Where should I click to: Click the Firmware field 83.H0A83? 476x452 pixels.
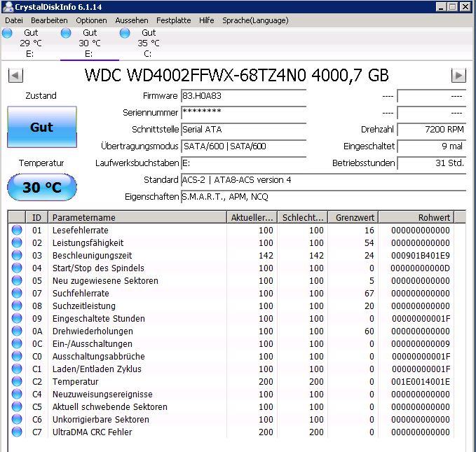[x=243, y=96]
